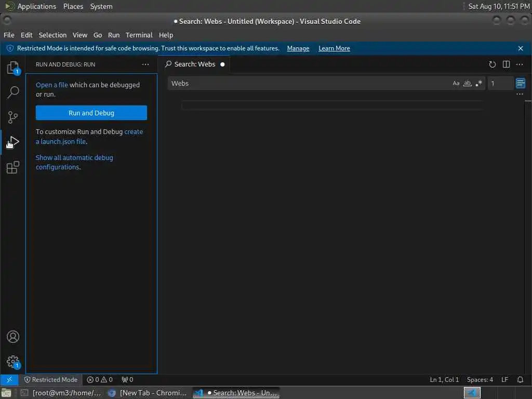Click the Open a file link
Viewport: 532px width, 399px height.
[x=52, y=85]
